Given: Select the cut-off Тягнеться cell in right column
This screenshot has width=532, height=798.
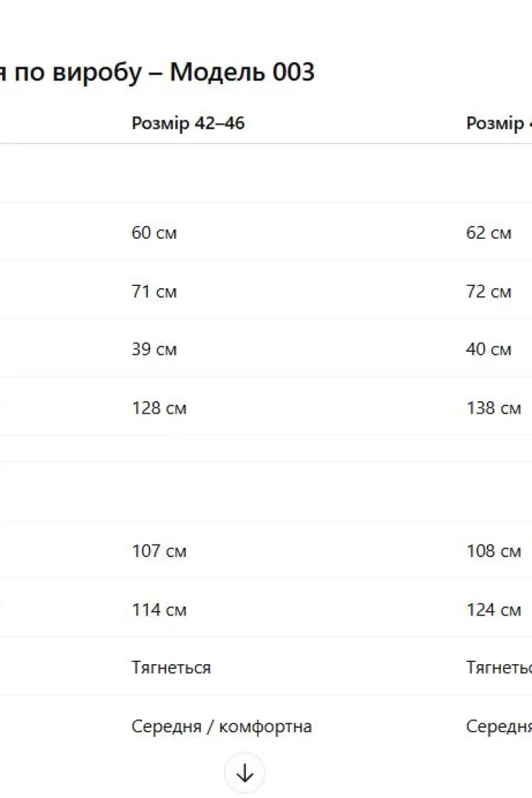Looking at the screenshot, I should [499, 667].
